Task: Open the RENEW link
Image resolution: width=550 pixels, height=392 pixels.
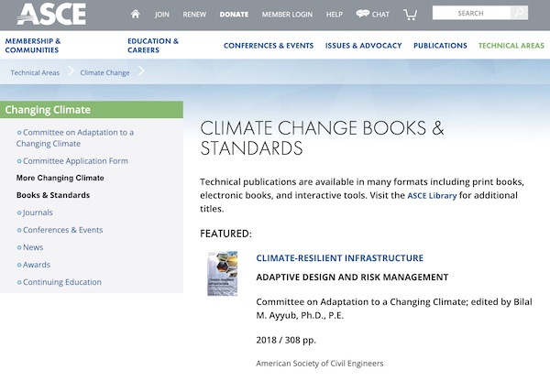Action: pyautogui.click(x=194, y=15)
